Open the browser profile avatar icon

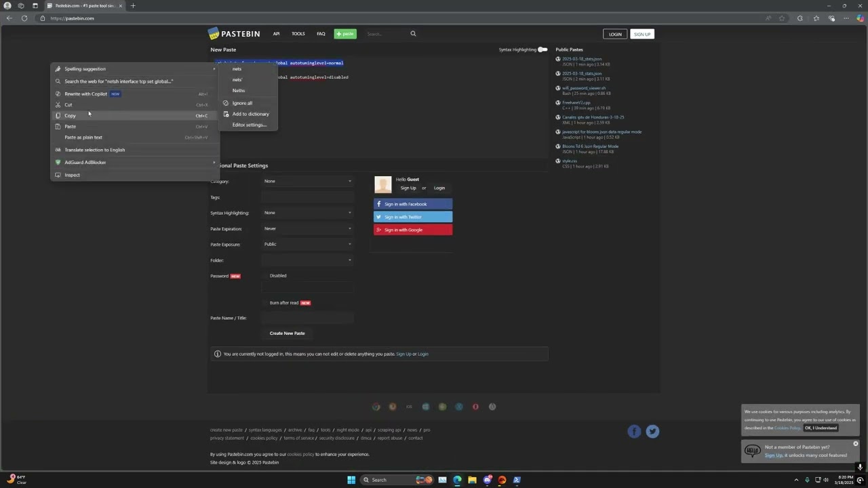[7, 5]
